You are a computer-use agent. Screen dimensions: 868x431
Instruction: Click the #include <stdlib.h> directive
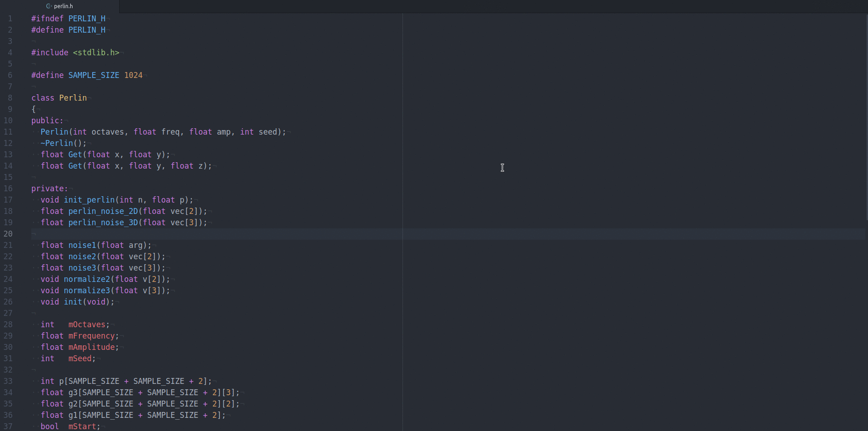tap(75, 52)
